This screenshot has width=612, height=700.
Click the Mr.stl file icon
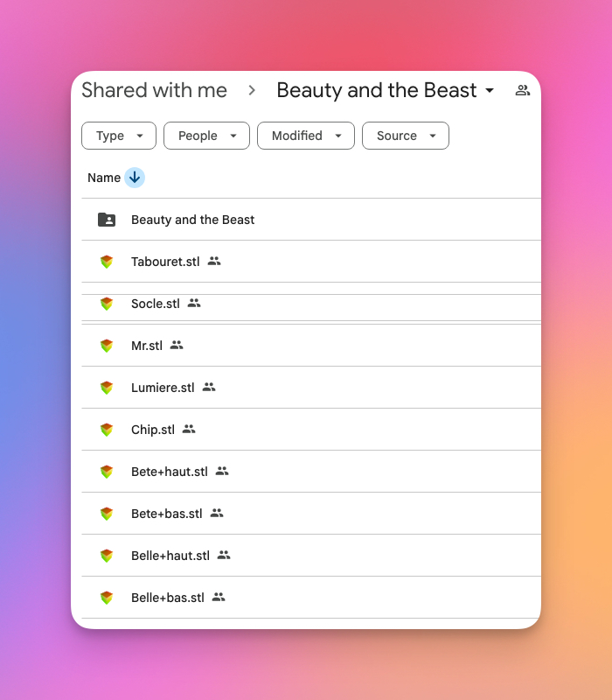click(x=107, y=346)
